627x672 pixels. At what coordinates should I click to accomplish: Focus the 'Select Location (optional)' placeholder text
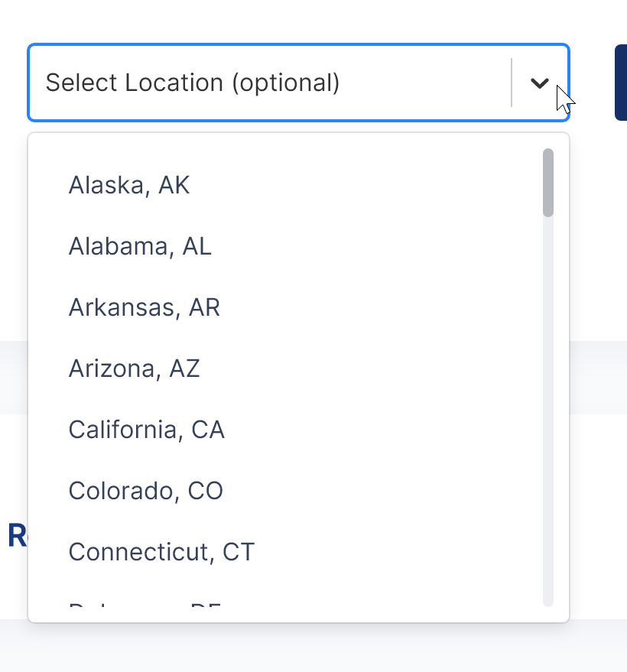[x=193, y=83]
